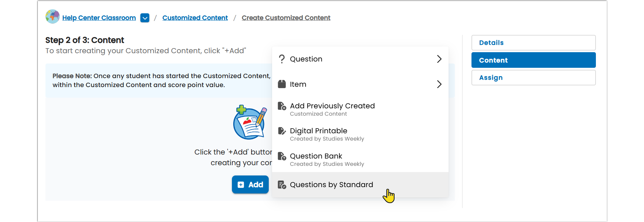
Task: Click the box icon next to Item
Action: 282,84
